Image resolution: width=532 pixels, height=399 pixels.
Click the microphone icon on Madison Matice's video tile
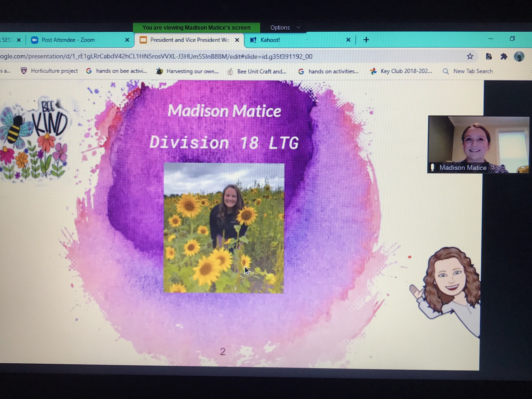click(x=433, y=168)
